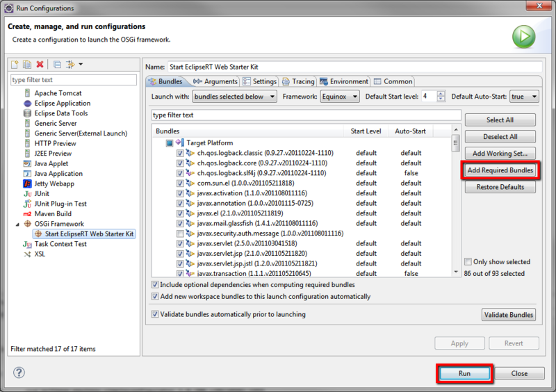Open the Default Auto-Start dropdown

[x=524, y=97]
